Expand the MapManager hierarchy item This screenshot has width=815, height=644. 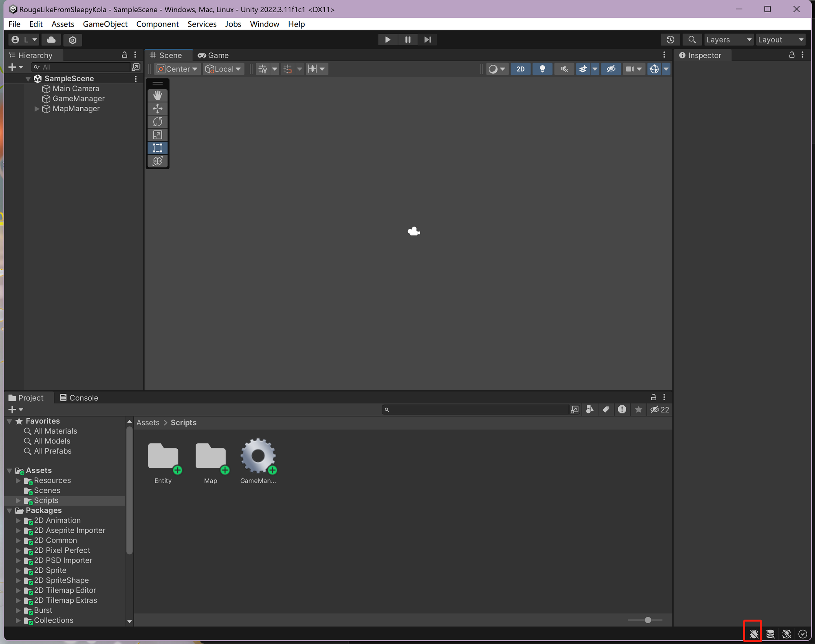(37, 108)
